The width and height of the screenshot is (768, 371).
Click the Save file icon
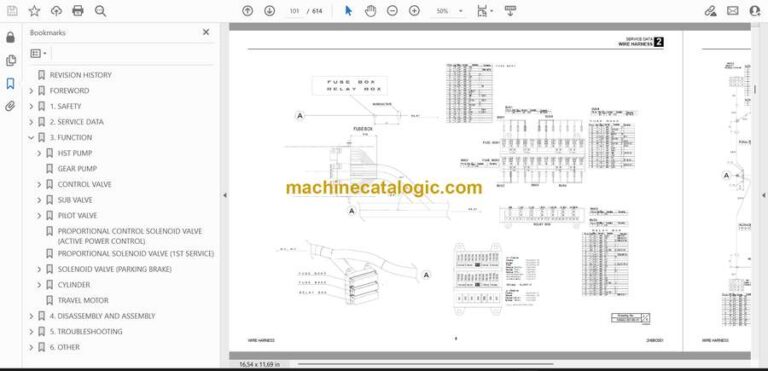click(12, 11)
